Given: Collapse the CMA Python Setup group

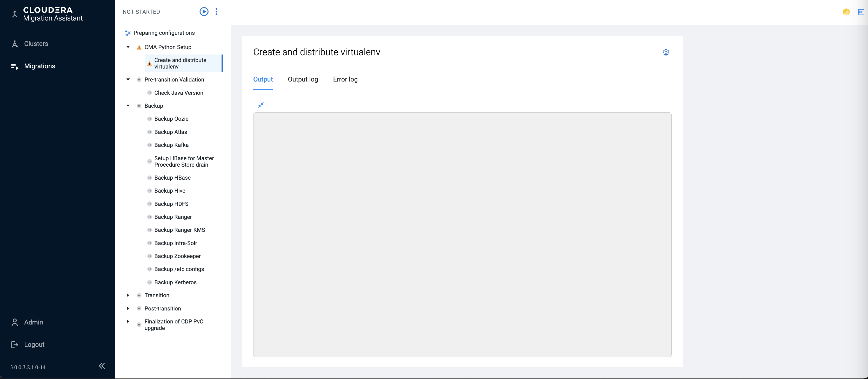Looking at the screenshot, I should point(128,47).
